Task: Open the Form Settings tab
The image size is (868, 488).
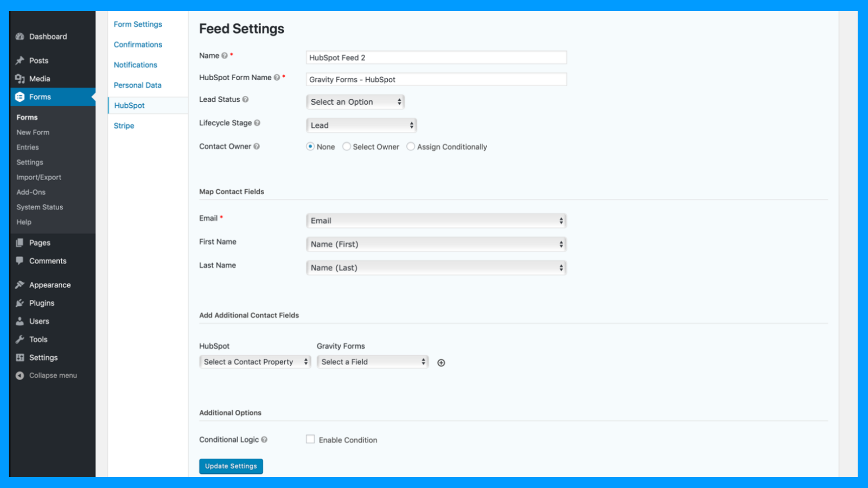Action: (138, 24)
